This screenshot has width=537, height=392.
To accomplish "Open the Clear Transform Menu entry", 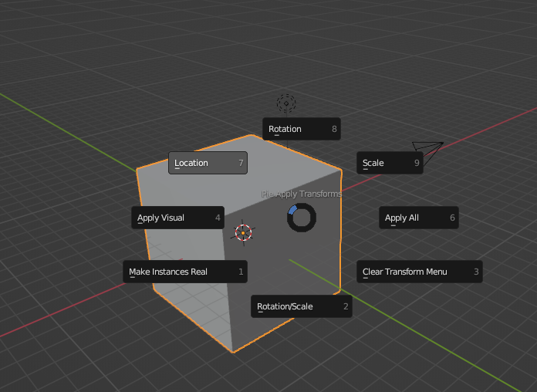I will pyautogui.click(x=420, y=272).
